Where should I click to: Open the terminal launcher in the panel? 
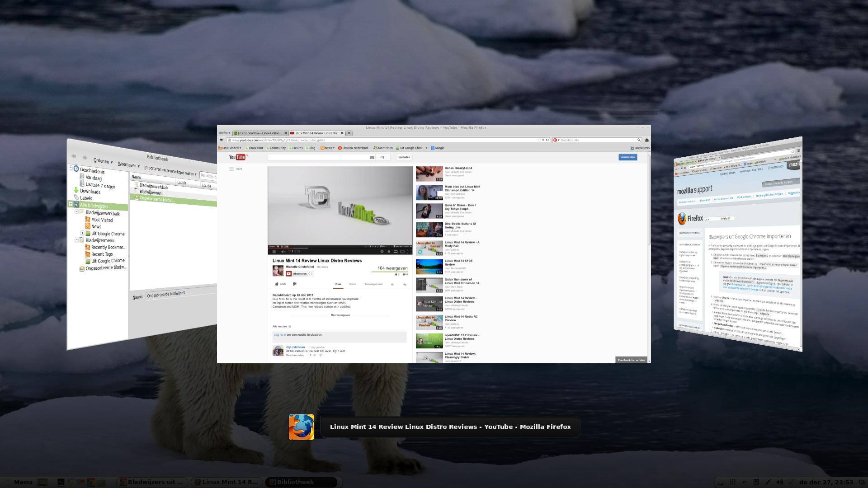[x=61, y=482]
